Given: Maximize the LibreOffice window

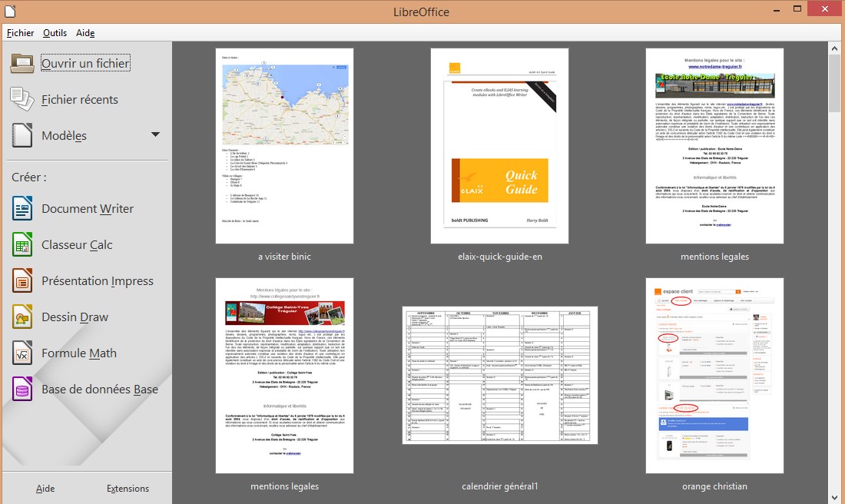Looking at the screenshot, I should point(797,9).
